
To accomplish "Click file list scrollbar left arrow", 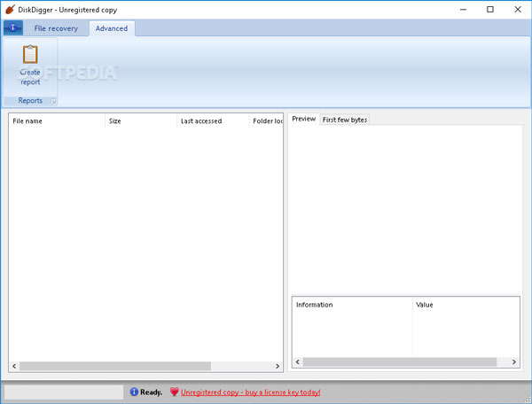I will pos(14,366).
